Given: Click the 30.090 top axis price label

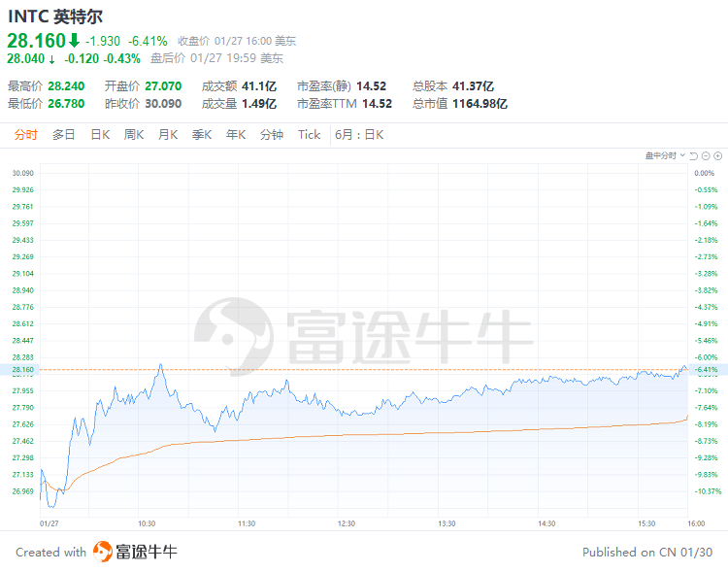Looking at the screenshot, I should coord(22,173).
